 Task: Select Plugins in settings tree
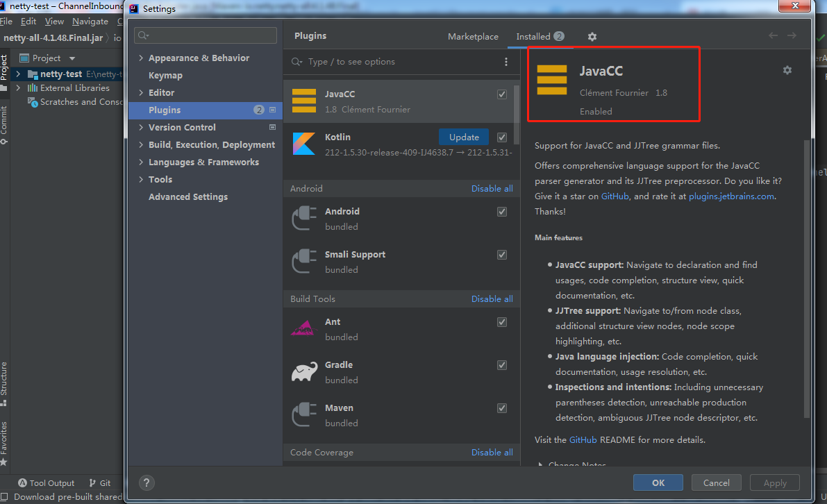tap(206, 110)
